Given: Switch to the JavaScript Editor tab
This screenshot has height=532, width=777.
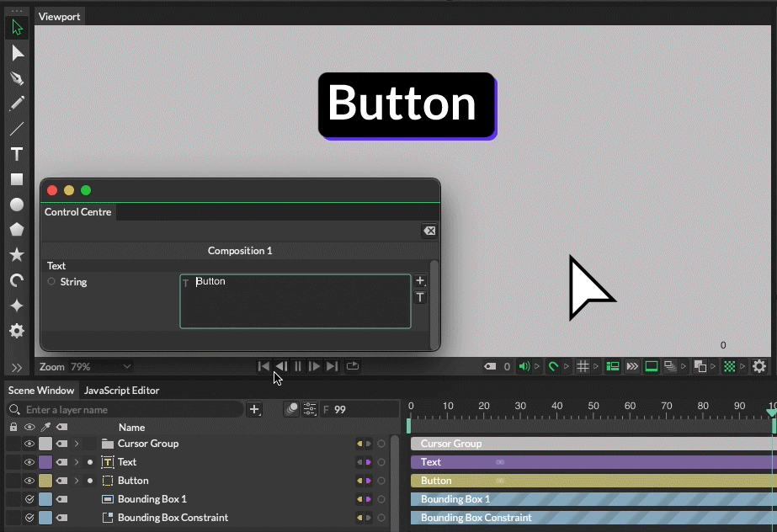Looking at the screenshot, I should point(120,390).
